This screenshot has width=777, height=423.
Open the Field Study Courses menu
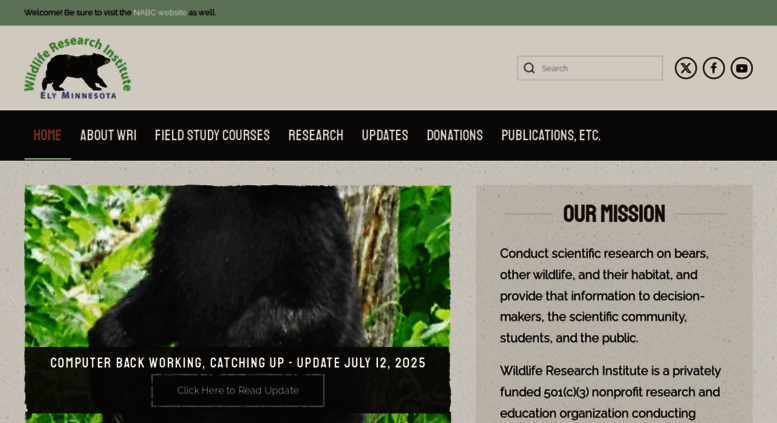point(212,135)
